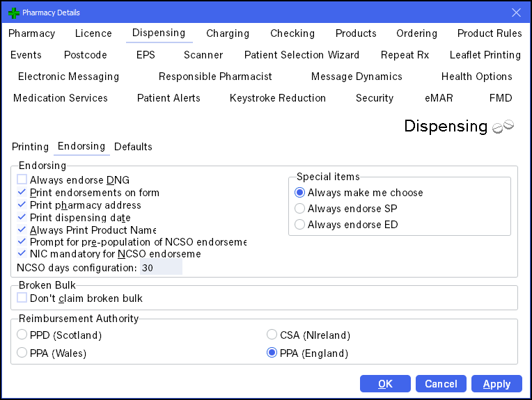Select Always endorse SP radio button
Image resolution: width=532 pixels, height=400 pixels.
click(x=300, y=209)
